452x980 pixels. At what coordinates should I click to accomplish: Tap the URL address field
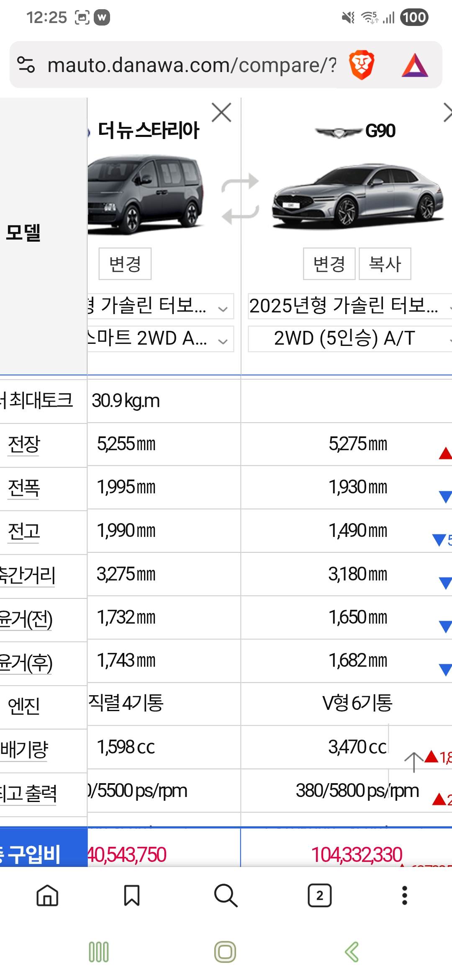pyautogui.click(x=192, y=65)
